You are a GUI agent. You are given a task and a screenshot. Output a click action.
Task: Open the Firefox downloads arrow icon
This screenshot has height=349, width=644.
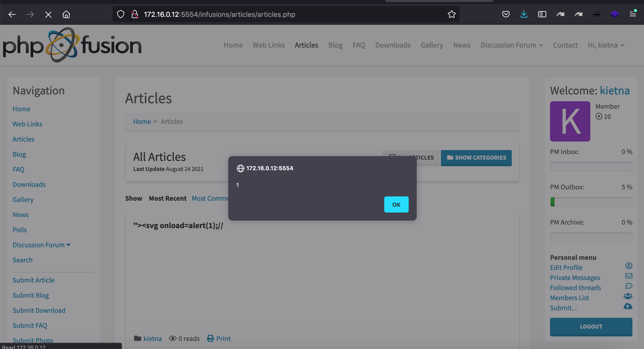coord(524,14)
